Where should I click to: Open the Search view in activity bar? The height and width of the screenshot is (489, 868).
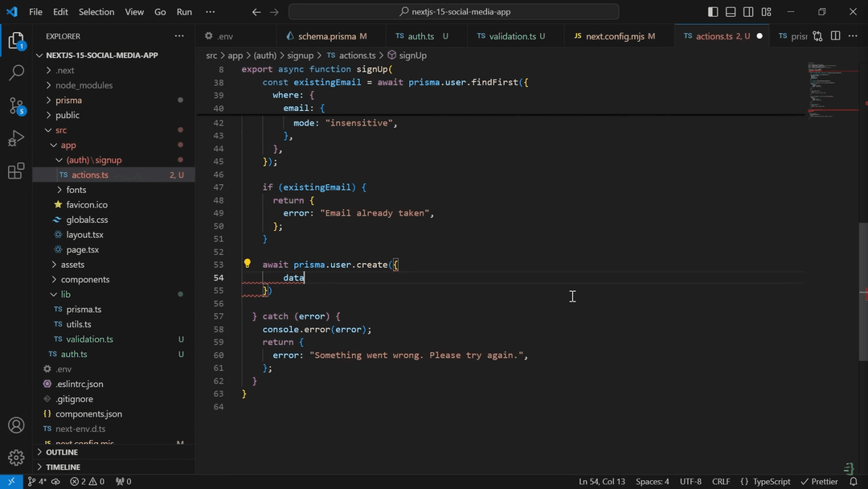[x=16, y=72]
